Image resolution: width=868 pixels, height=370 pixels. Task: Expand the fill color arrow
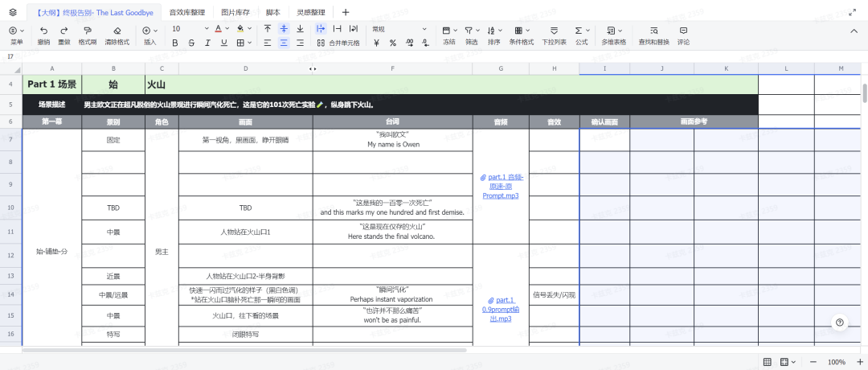[250, 28]
